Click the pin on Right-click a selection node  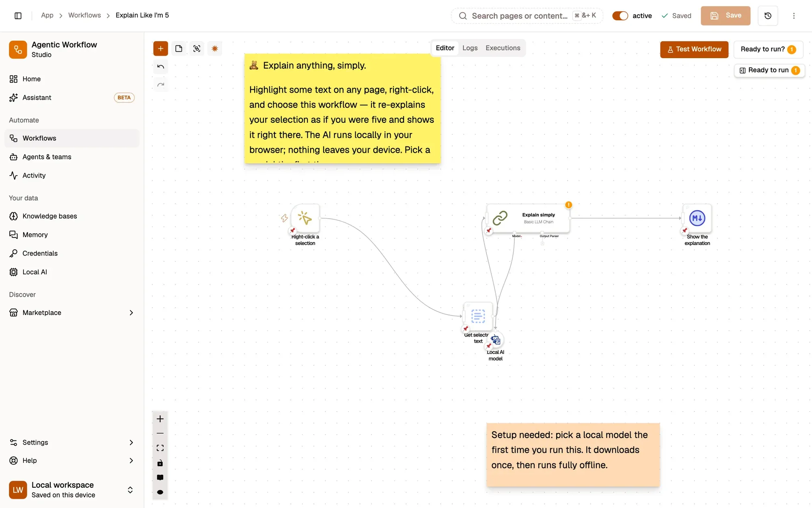[293, 230]
